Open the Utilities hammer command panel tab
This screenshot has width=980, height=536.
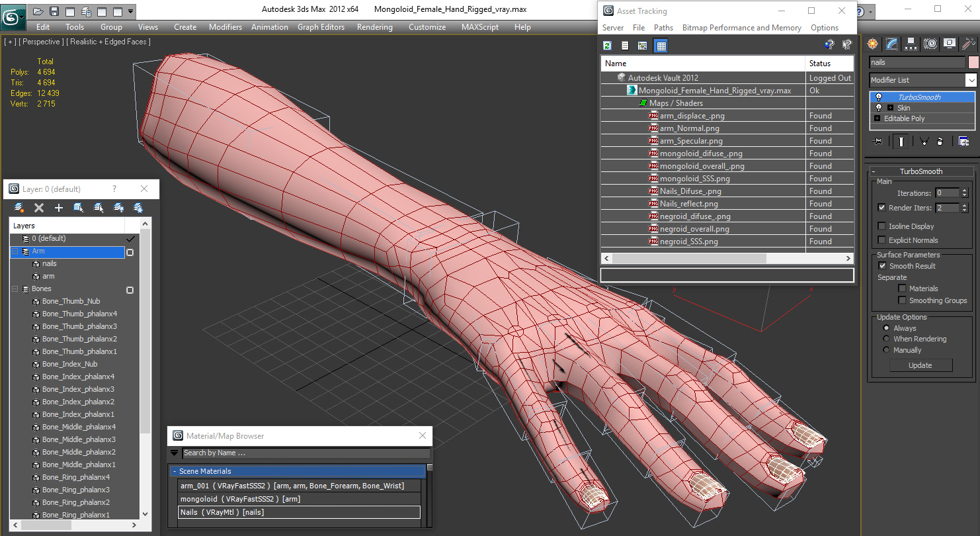(x=969, y=44)
